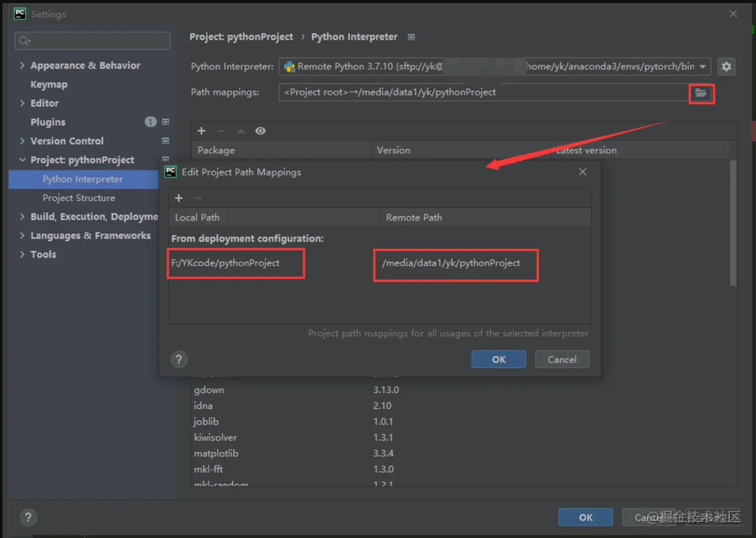Close the Edit Project Path Mappings dialog
The height and width of the screenshot is (538, 756).
(x=583, y=172)
